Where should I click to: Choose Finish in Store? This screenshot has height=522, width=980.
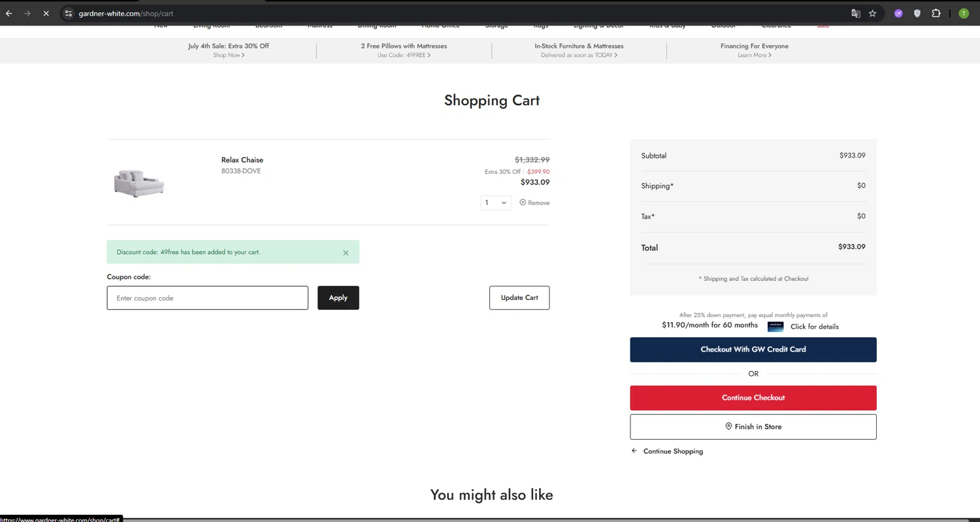point(753,427)
